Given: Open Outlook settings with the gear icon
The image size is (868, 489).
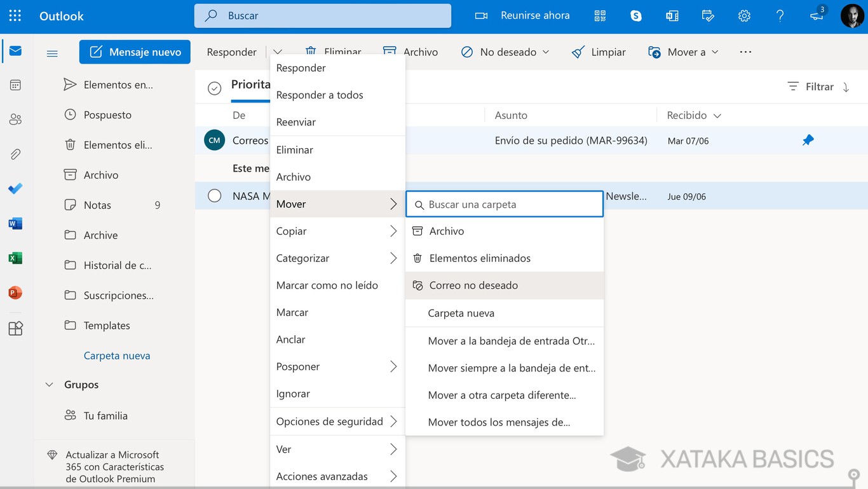Looking at the screenshot, I should point(743,15).
